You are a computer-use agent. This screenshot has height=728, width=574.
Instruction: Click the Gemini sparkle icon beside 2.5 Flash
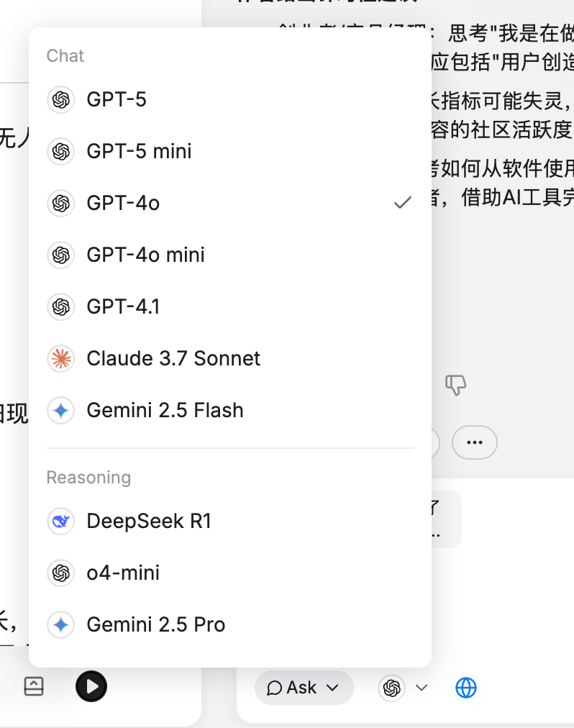(x=61, y=411)
